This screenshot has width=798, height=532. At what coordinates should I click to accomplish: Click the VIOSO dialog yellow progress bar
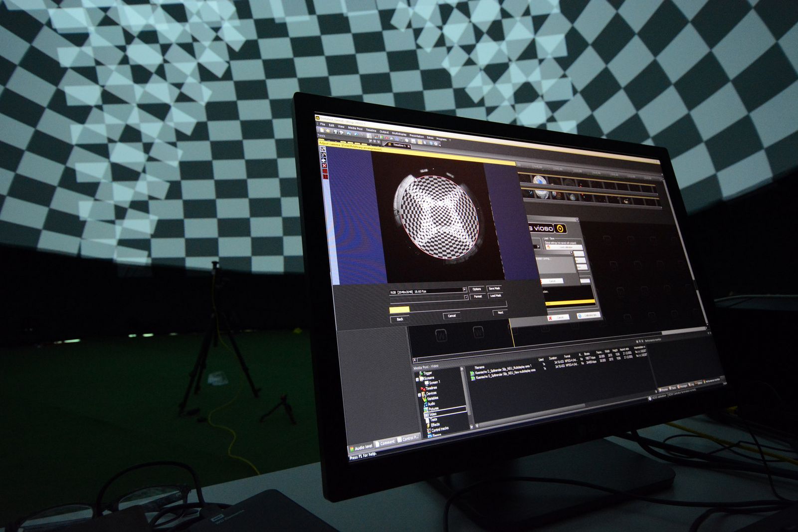(570, 303)
